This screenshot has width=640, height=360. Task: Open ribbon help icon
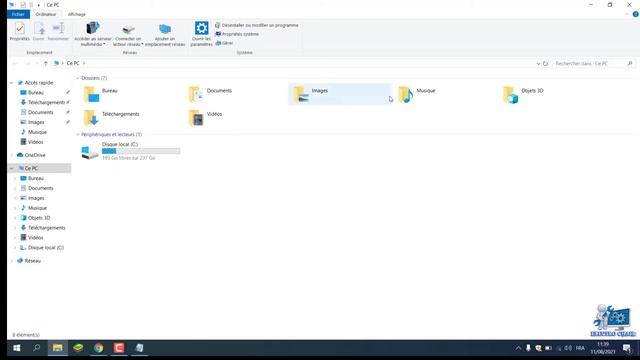coord(636,14)
